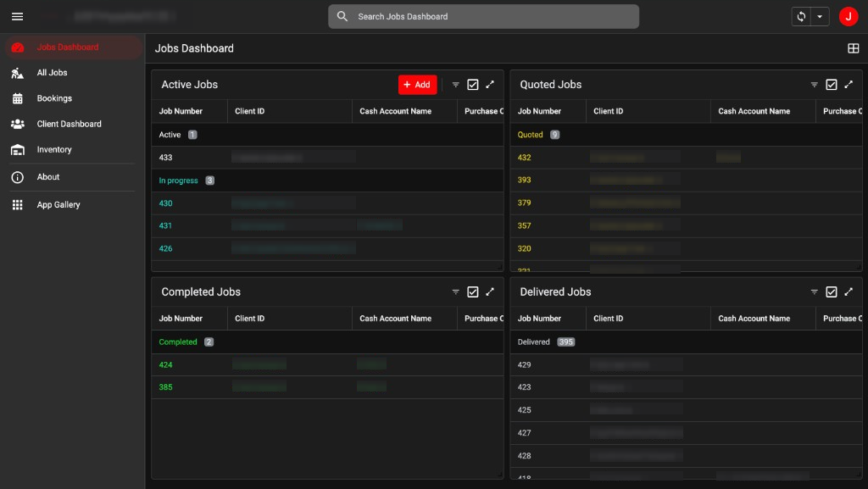Open delivered job 429
The image size is (868, 489).
click(x=686, y=365)
